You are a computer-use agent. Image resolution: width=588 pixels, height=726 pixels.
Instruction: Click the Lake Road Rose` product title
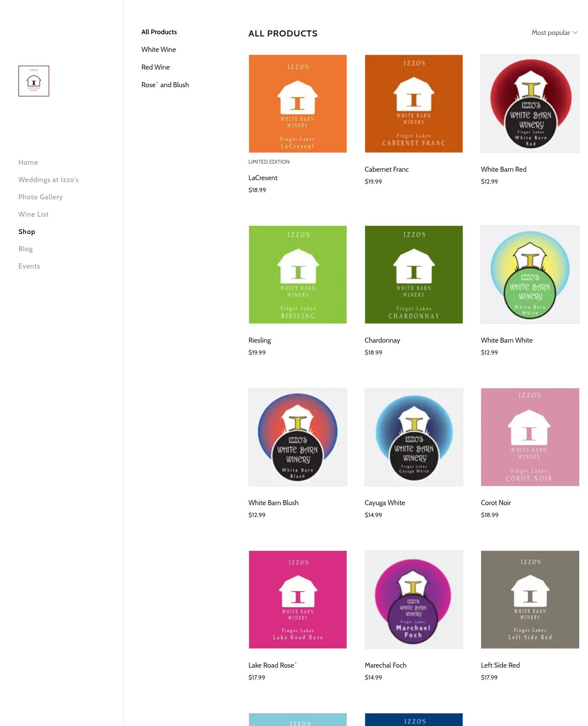click(273, 665)
